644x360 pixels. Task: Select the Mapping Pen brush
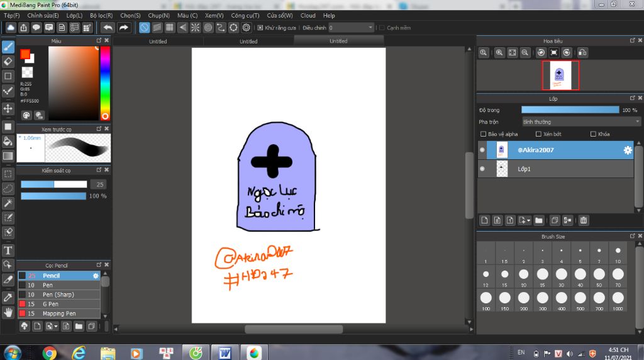pos(59,313)
